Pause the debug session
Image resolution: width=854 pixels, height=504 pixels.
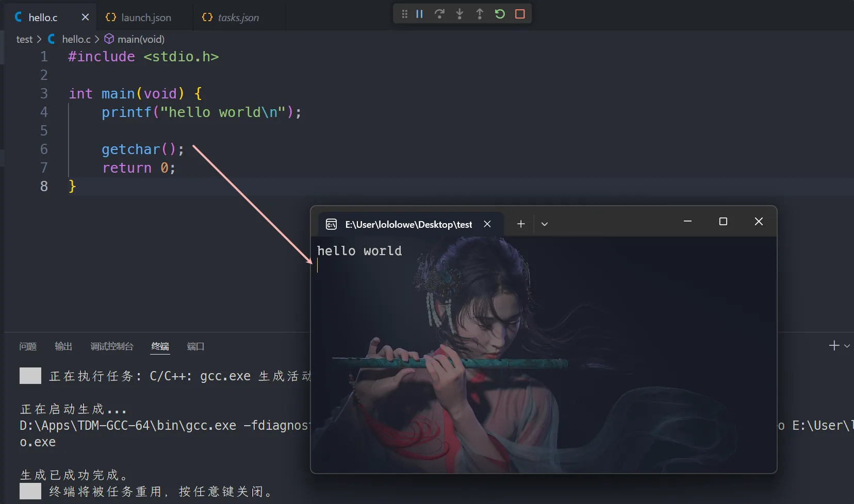[419, 14]
